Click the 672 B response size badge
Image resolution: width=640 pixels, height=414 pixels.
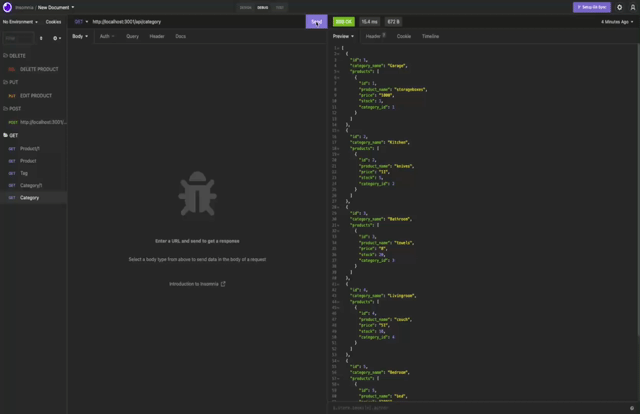[x=393, y=22]
